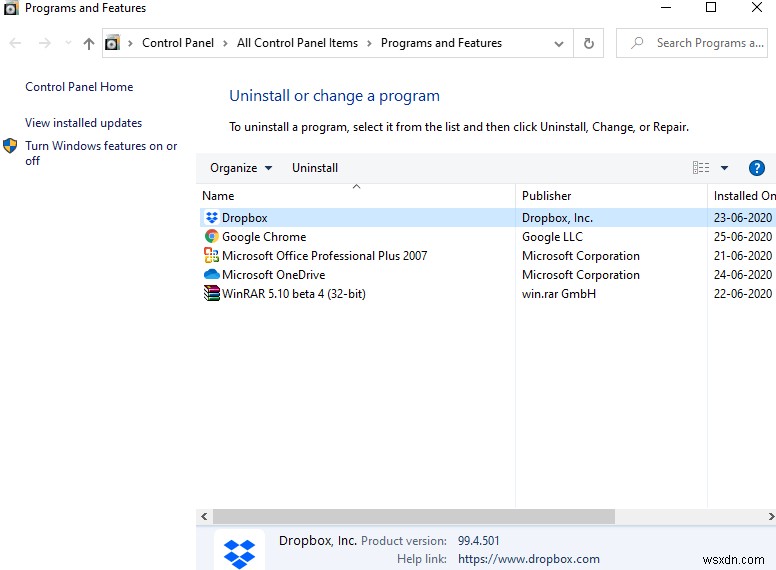Click Microsoft Corporation in the Office row
The height and width of the screenshot is (570, 776).
pos(581,255)
